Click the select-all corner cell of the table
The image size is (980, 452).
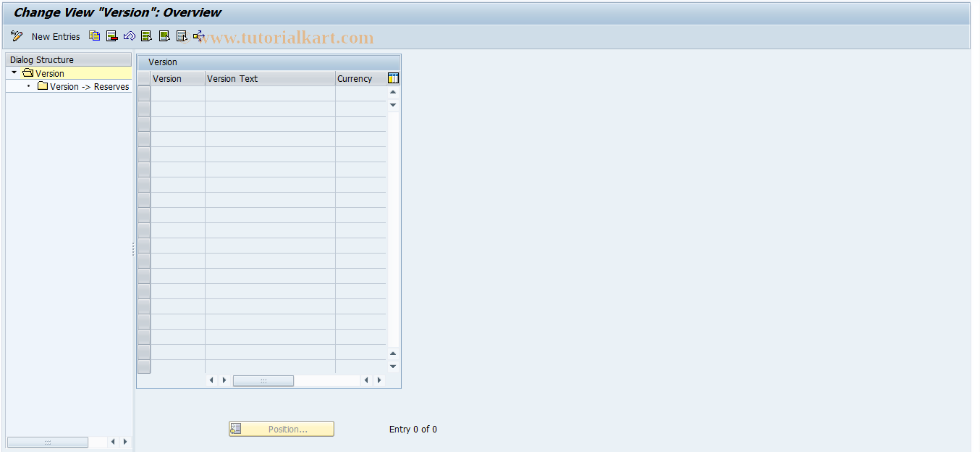click(x=144, y=78)
